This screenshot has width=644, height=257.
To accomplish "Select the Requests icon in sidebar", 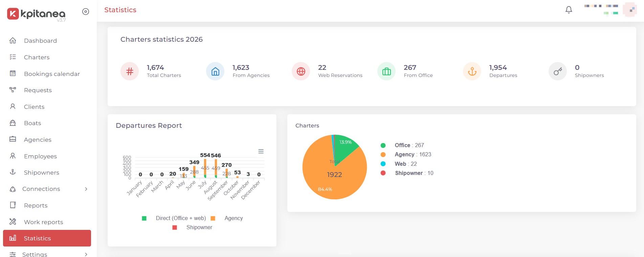I will pos(13,90).
